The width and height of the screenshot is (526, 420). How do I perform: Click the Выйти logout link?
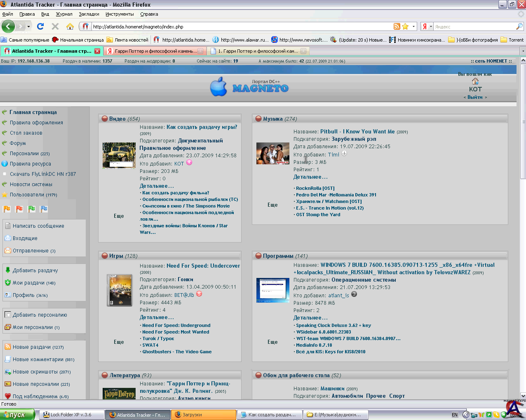(x=475, y=97)
